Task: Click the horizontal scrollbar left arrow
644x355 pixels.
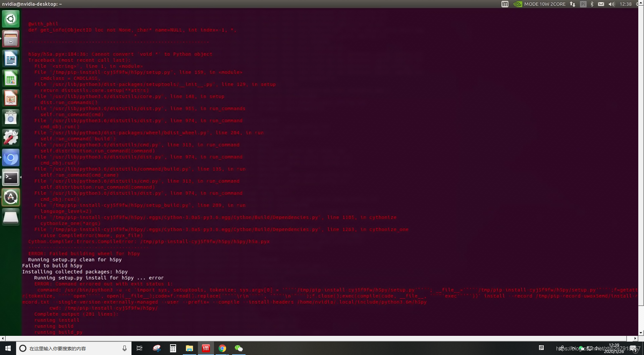Action: (x=3, y=339)
